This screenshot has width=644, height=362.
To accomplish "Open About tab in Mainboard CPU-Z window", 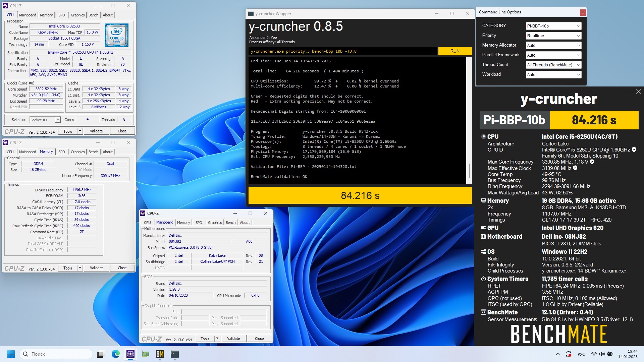I will pyautogui.click(x=245, y=223).
